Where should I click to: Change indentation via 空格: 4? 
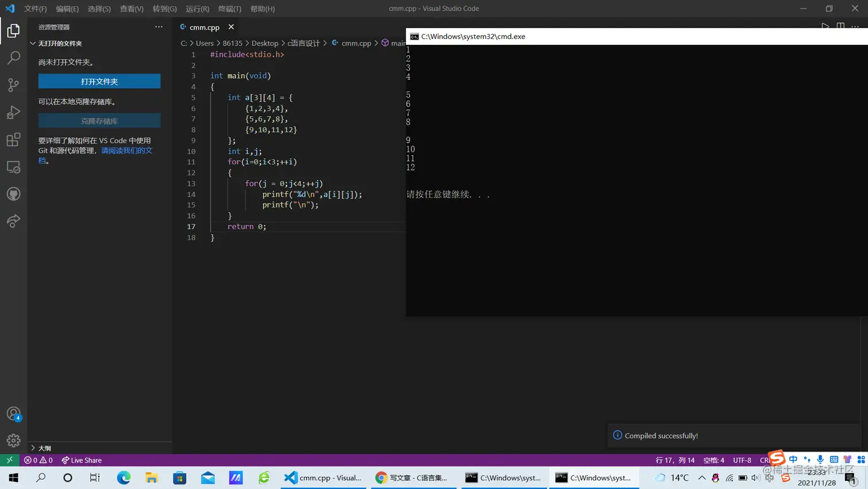pos(714,460)
